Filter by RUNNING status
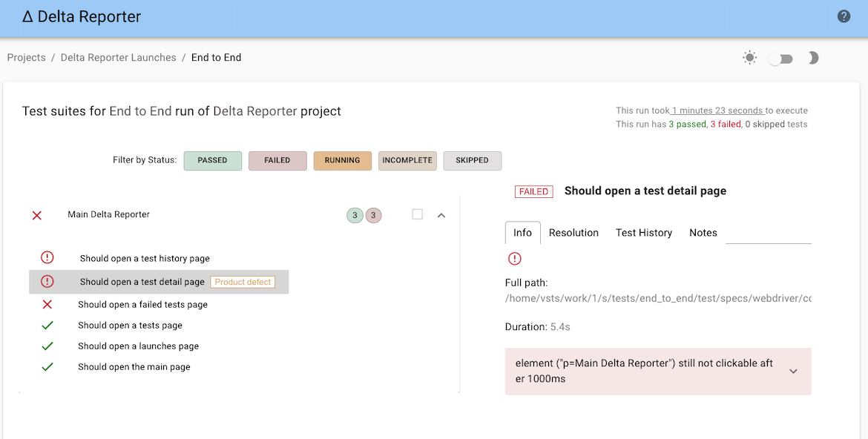This screenshot has width=868, height=439. (x=342, y=160)
